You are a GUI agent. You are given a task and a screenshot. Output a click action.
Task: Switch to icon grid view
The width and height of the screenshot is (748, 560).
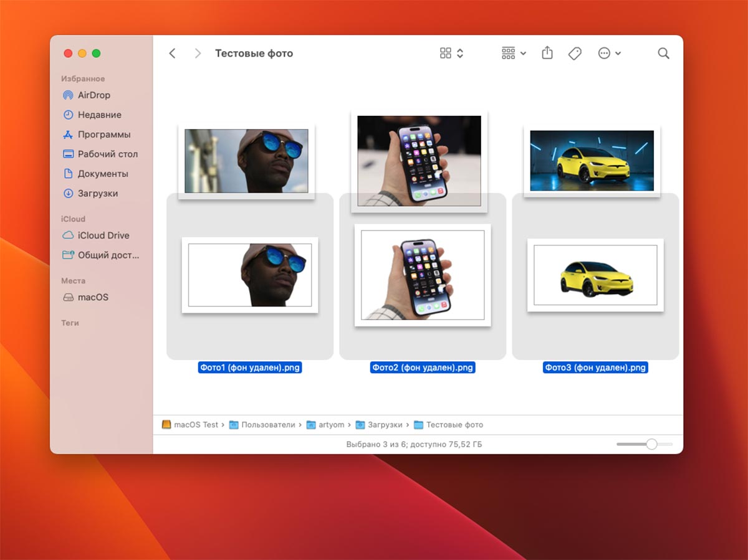click(x=445, y=54)
